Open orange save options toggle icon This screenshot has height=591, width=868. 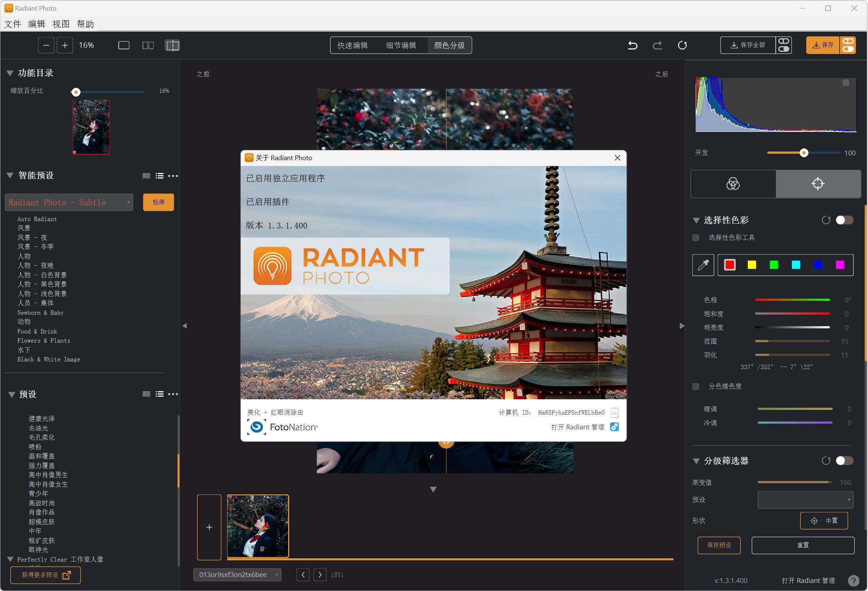click(x=848, y=45)
